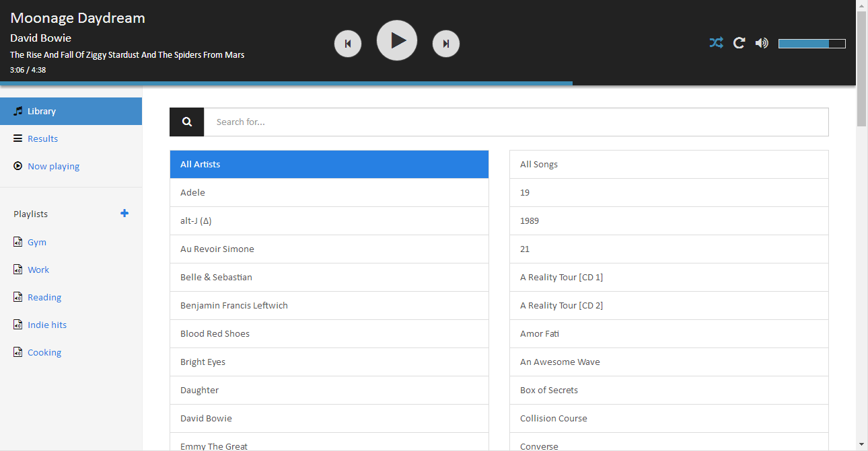Skip to the next track

[x=446, y=44]
